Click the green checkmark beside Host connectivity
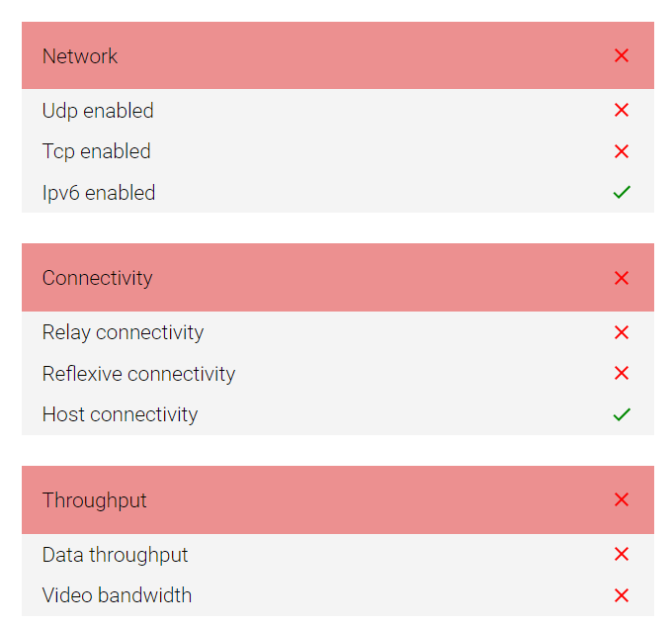 (622, 414)
